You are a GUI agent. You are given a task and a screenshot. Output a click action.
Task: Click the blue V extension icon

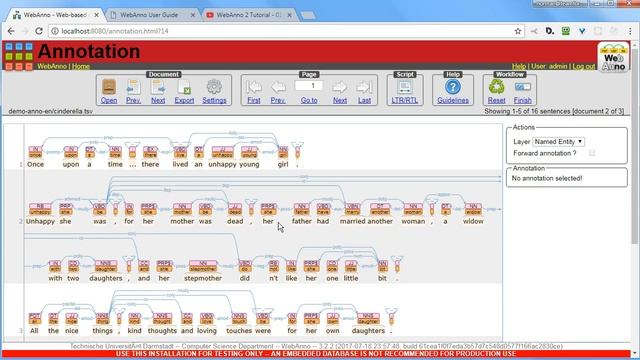(x=582, y=31)
